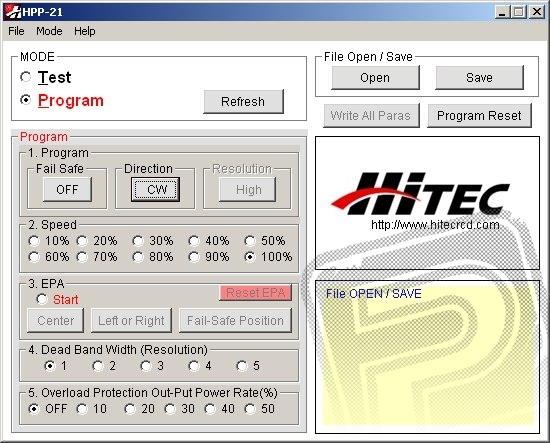Set speed to 50%

point(250,241)
